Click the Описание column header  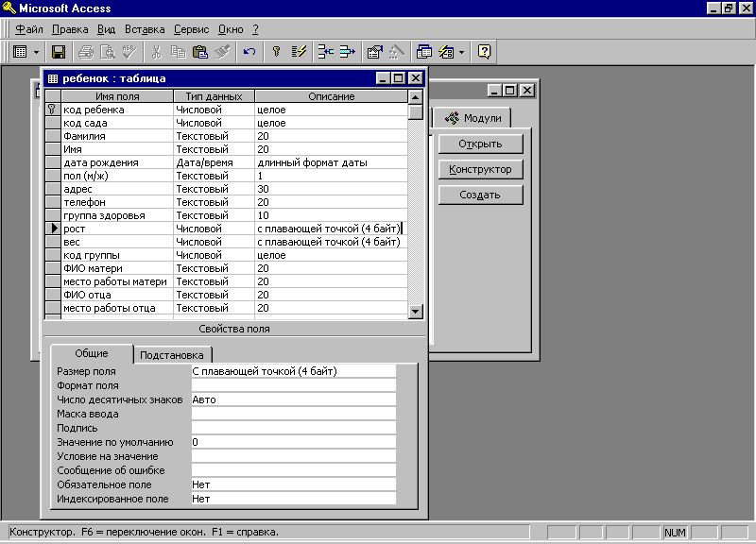coord(332,96)
